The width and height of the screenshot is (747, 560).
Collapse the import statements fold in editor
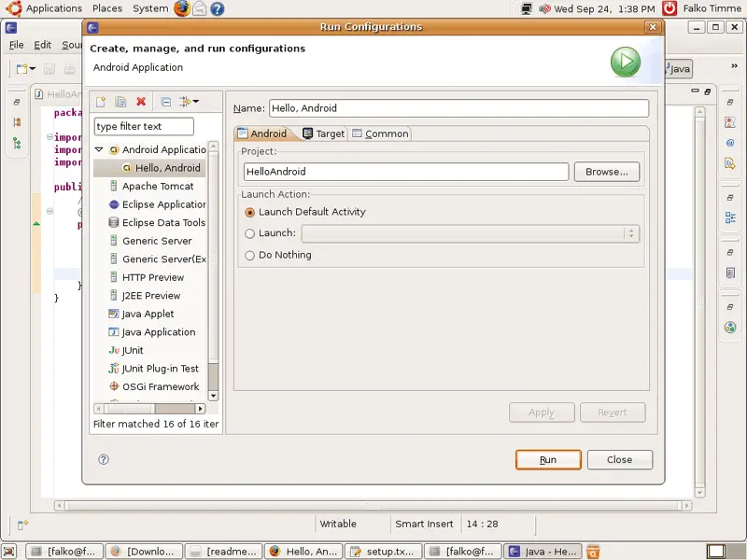[49, 137]
